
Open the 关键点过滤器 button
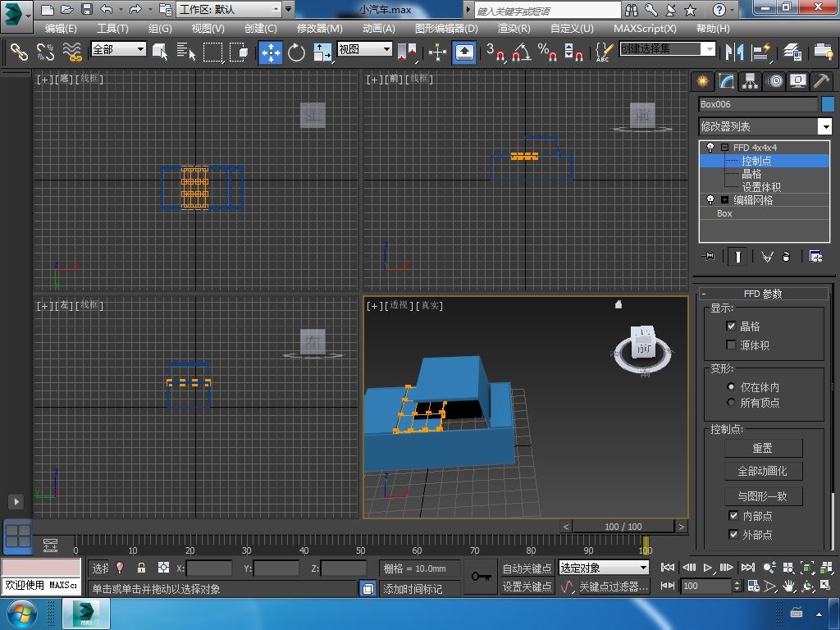pyautogui.click(x=613, y=587)
